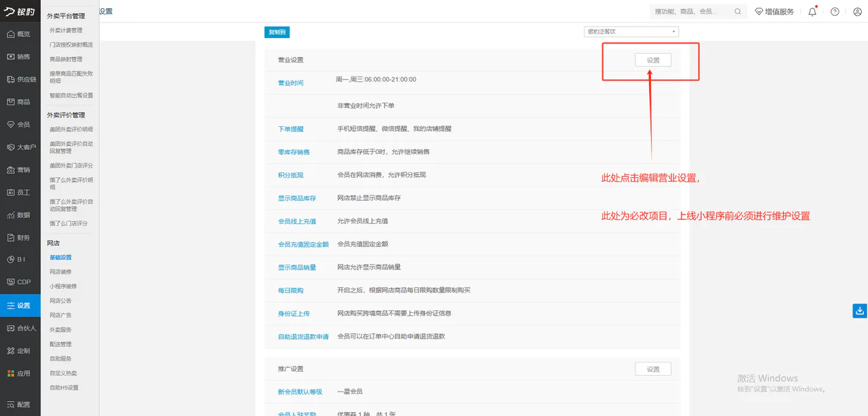Image resolution: width=868 pixels, height=416 pixels.
Task: Click the 会员充值固定金额 setting label
Action: coord(303,244)
